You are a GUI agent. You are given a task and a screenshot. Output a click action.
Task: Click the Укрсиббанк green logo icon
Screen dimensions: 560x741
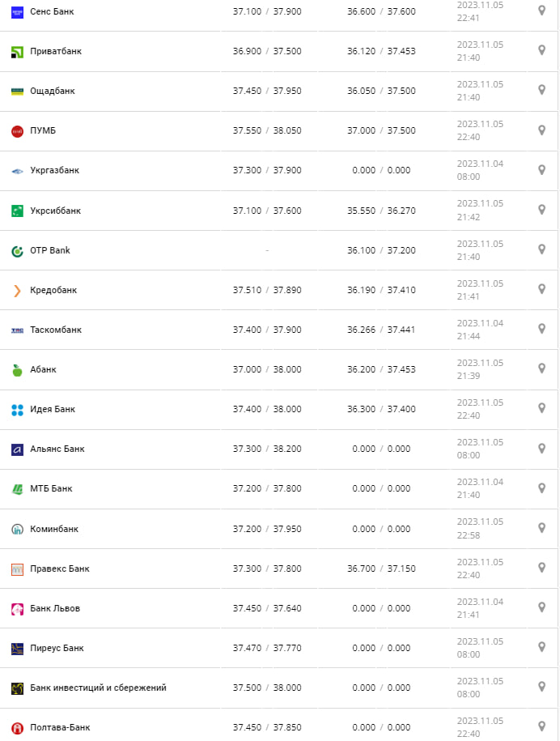(17, 211)
